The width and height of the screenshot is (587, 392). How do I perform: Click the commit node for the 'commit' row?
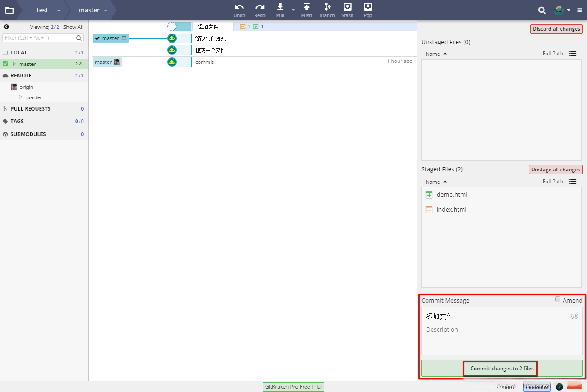pos(172,62)
